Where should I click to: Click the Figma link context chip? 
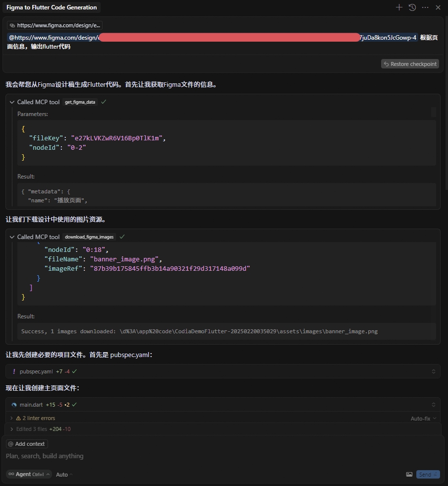(x=55, y=25)
